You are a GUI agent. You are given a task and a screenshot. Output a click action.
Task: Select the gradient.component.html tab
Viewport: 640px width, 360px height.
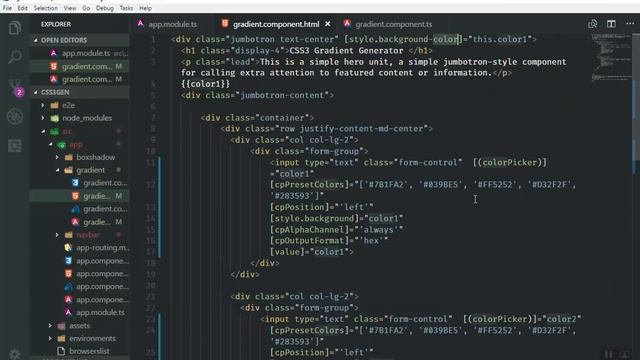point(276,24)
